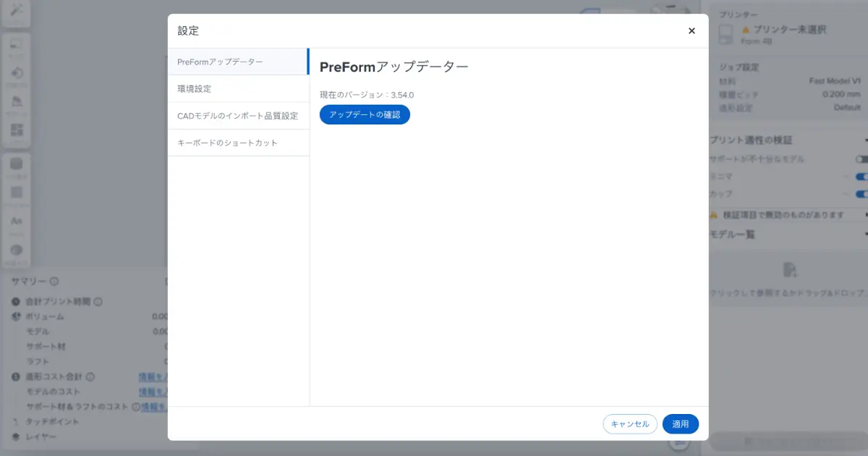Click the warning icon beside プリンター未選択
The width and height of the screenshot is (868, 456).
(x=746, y=30)
